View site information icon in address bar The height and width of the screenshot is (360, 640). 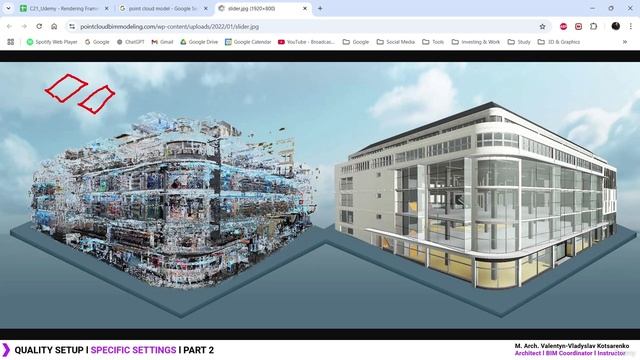click(72, 27)
